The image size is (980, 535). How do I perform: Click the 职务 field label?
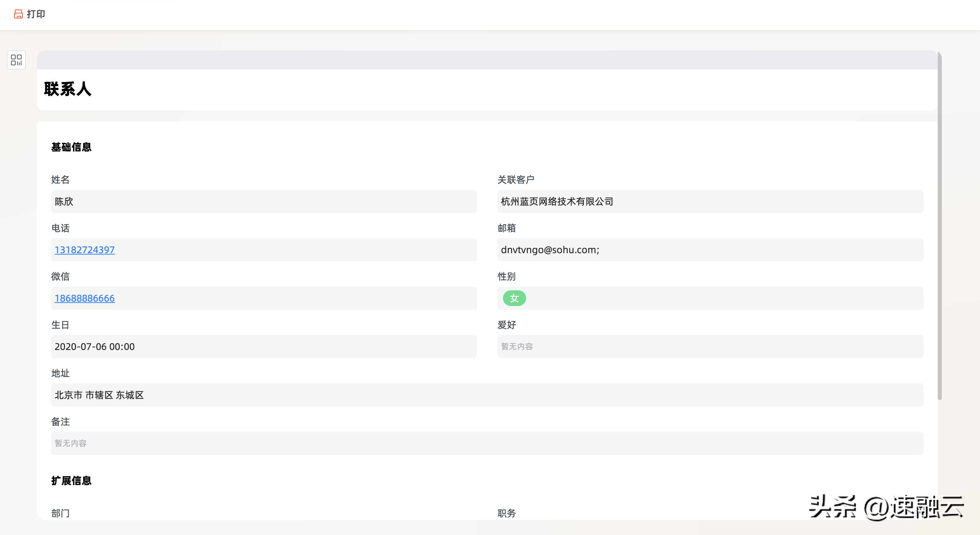506,513
